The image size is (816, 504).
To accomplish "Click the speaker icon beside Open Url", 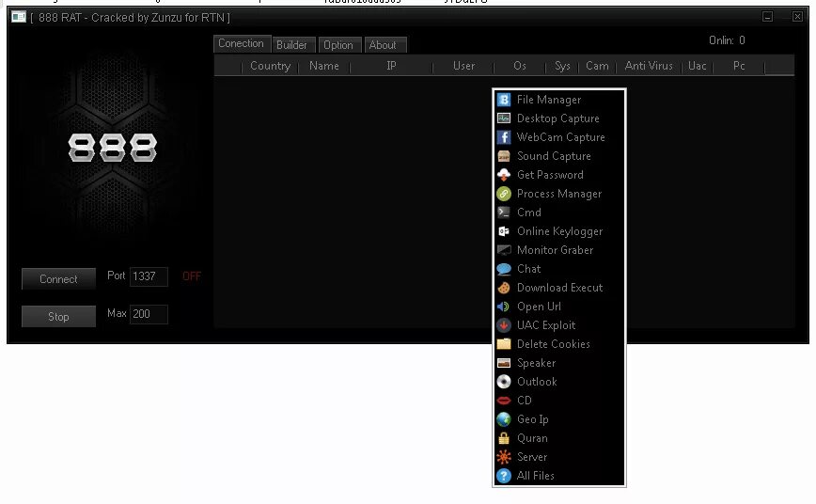I will [x=504, y=307].
